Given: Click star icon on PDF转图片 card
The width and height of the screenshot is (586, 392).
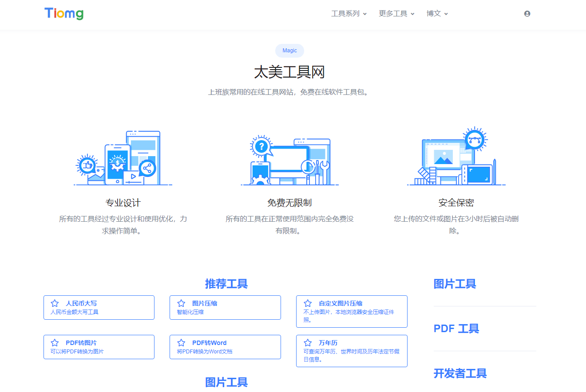Looking at the screenshot, I should point(55,343).
